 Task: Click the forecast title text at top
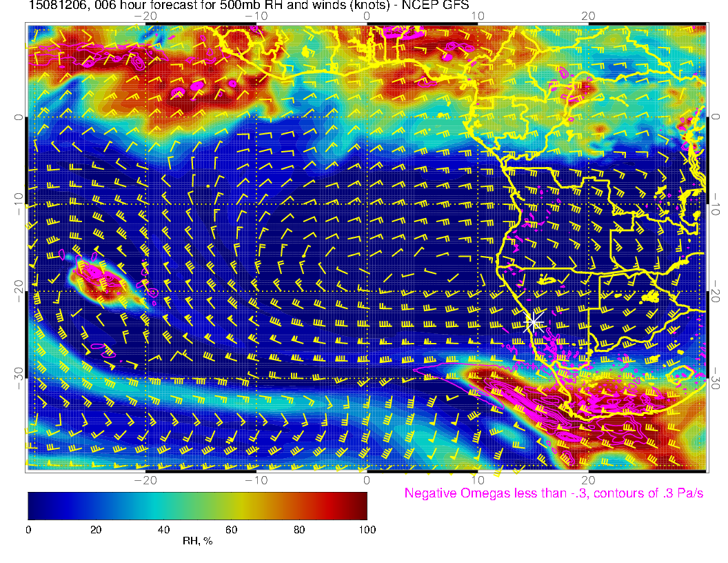pos(207,6)
